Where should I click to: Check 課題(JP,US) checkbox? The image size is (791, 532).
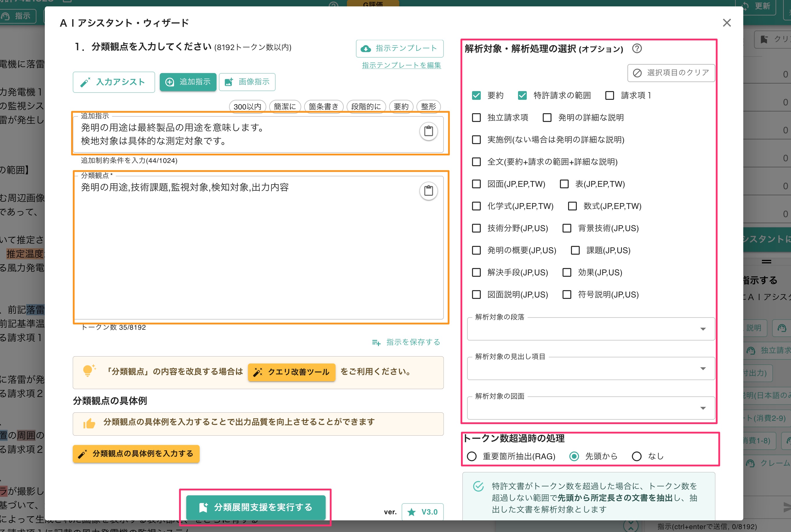[575, 250]
